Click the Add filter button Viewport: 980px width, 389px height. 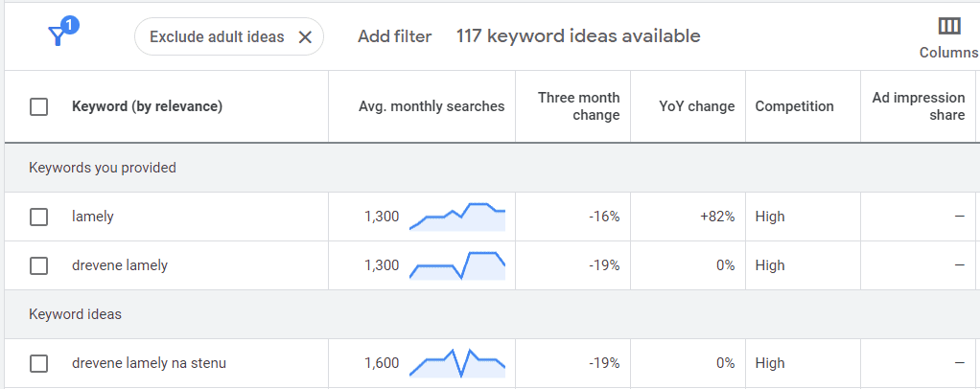(x=394, y=36)
